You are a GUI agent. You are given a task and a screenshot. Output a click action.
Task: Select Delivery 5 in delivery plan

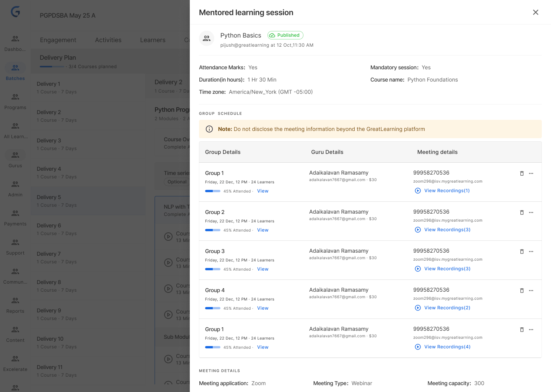(88, 201)
